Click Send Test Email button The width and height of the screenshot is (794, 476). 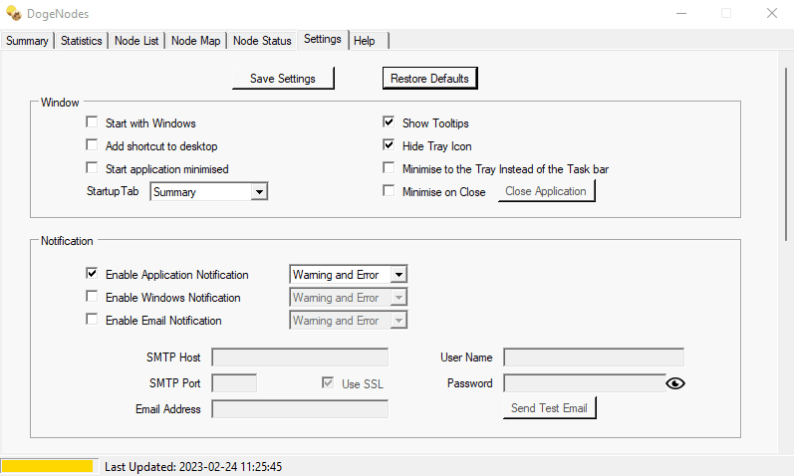[549, 408]
